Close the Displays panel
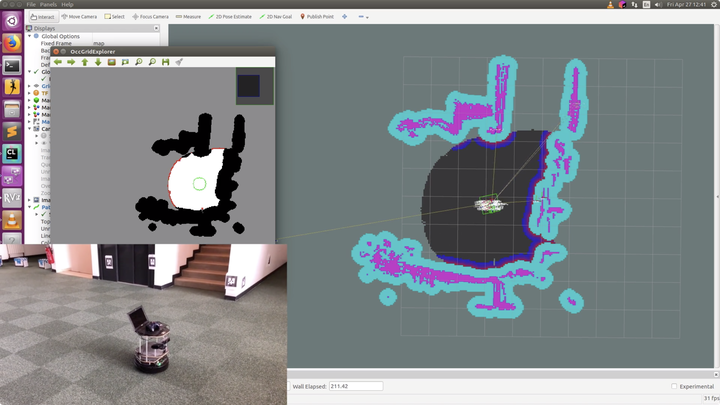The image size is (720, 405). click(x=156, y=28)
